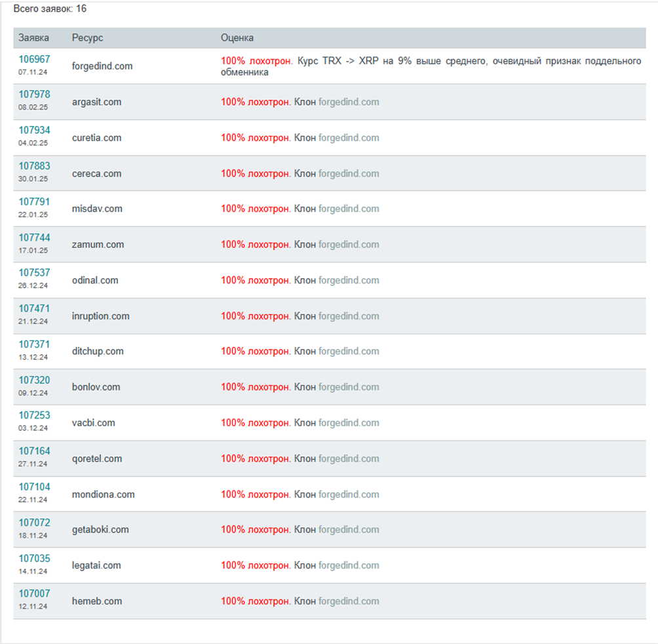
Task: Open request 107371 from 13.12.24
Action: (34, 344)
